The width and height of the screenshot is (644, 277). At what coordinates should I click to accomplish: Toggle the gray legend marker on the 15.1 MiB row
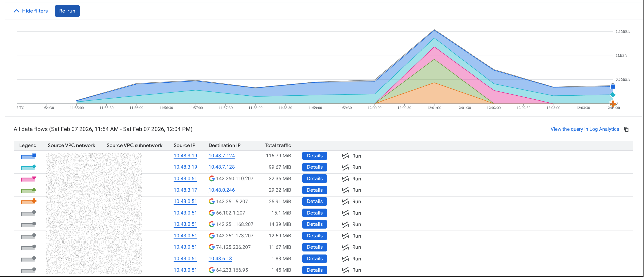coord(28,213)
